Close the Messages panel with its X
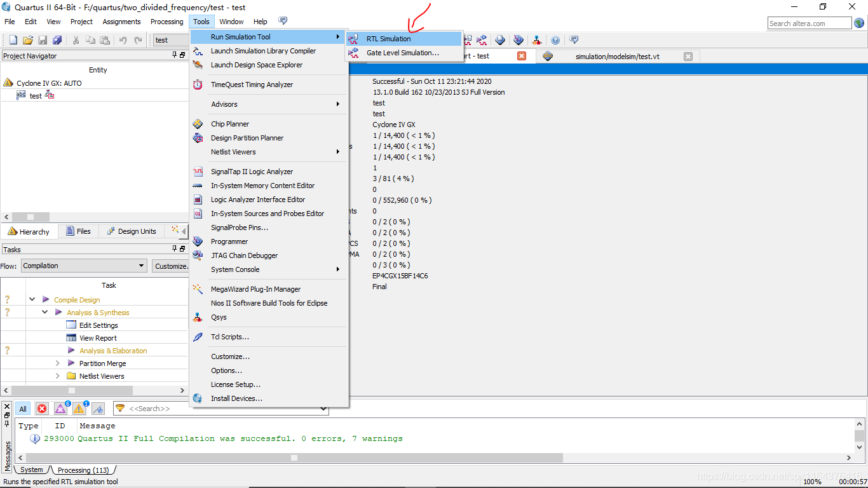 coord(7,407)
